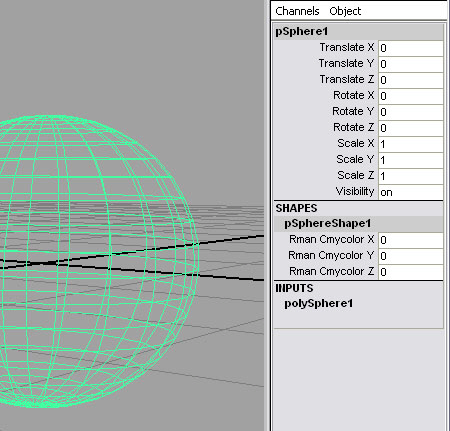The width and height of the screenshot is (450, 431).
Task: Select the pSphere1 object name header
Action: click(358, 32)
